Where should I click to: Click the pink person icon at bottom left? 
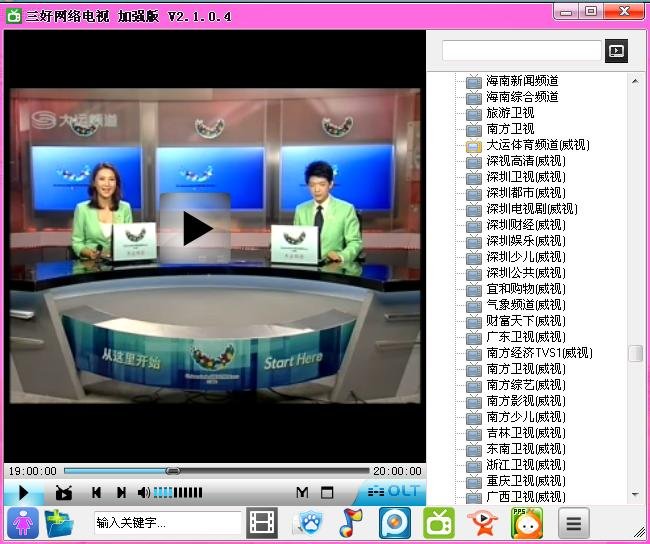[23, 522]
